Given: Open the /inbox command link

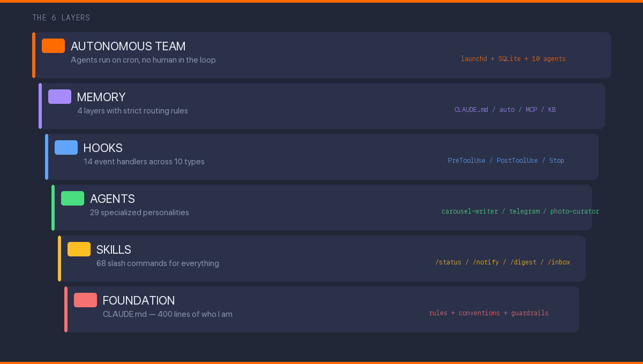Looking at the screenshot, I should (559, 262).
